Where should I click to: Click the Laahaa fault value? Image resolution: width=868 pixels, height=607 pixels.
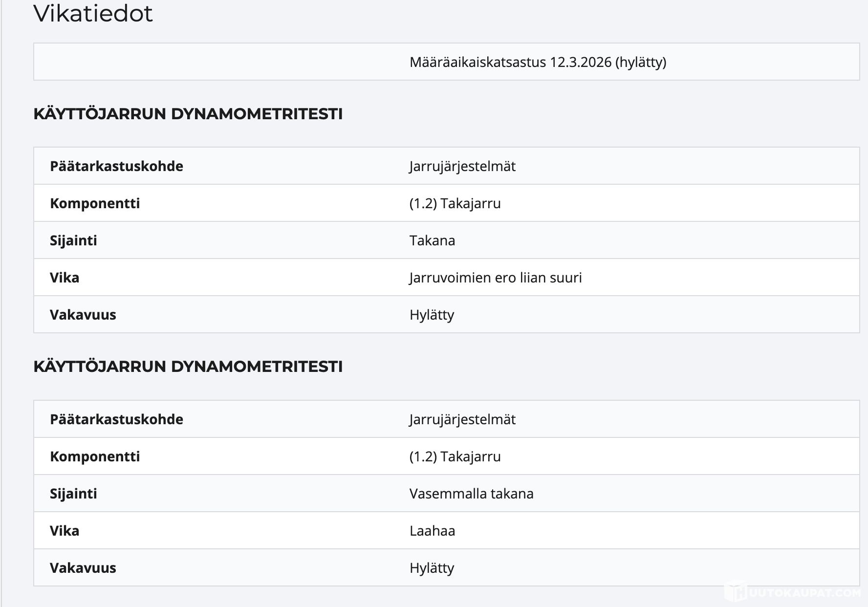432,531
